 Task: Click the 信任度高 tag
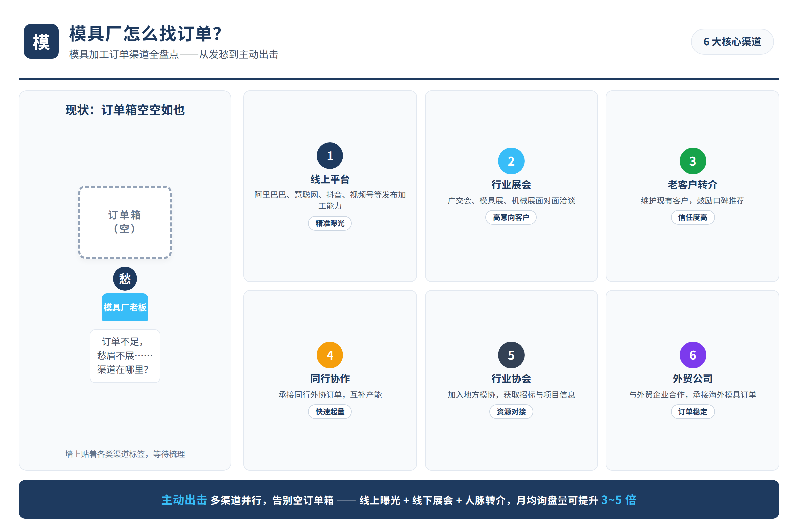click(693, 217)
